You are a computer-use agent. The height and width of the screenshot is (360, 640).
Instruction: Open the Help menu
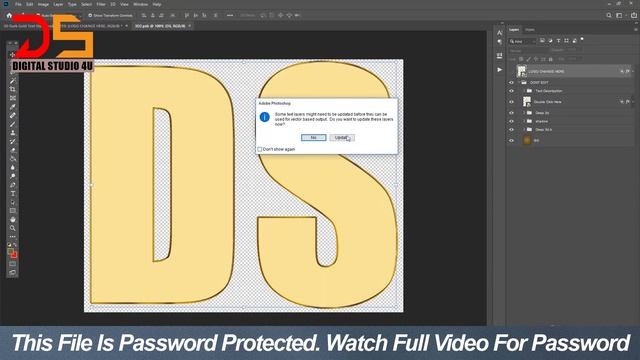coord(157,4)
